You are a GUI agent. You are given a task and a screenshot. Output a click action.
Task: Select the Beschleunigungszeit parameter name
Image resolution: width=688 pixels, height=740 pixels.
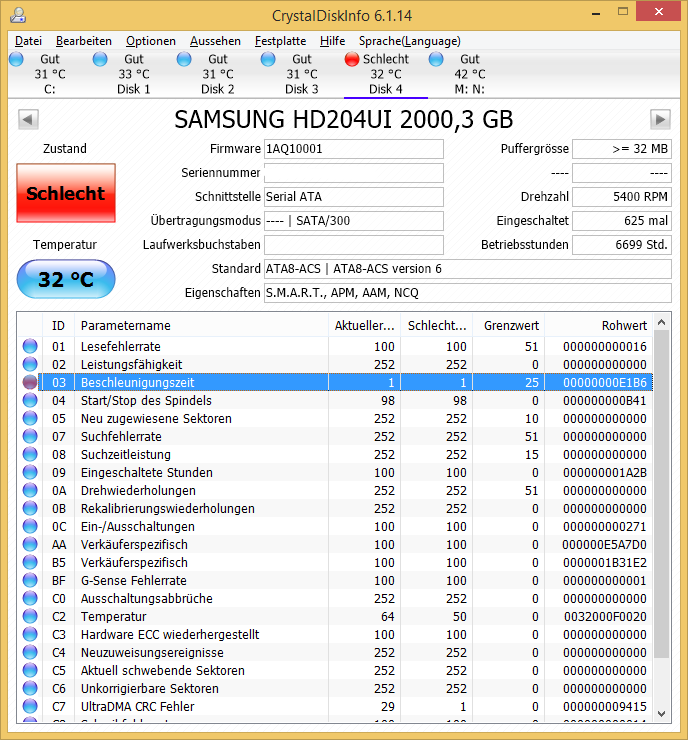[x=137, y=382]
